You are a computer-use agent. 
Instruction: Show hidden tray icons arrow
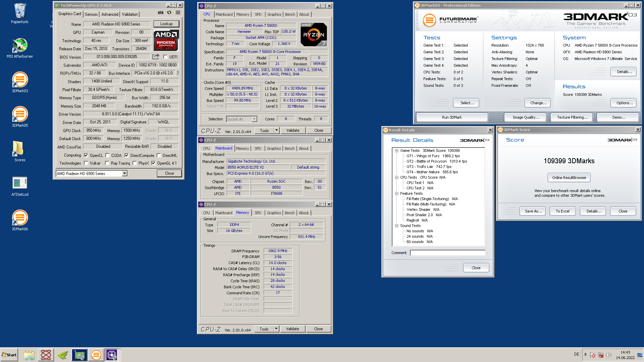coord(585,355)
